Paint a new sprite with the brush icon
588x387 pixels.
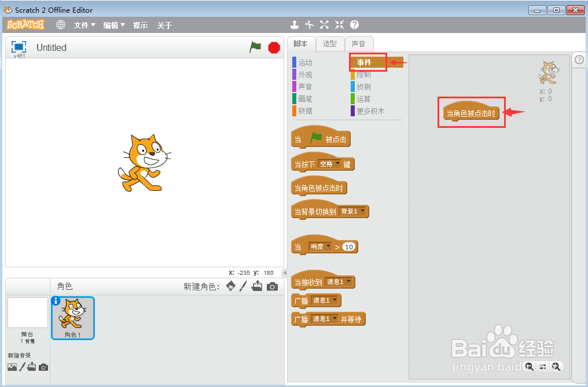242,286
